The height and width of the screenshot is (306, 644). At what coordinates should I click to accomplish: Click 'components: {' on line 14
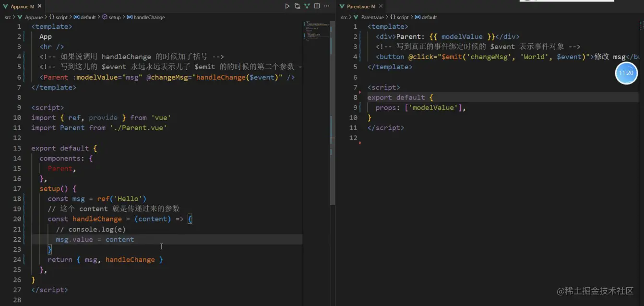[66, 159]
